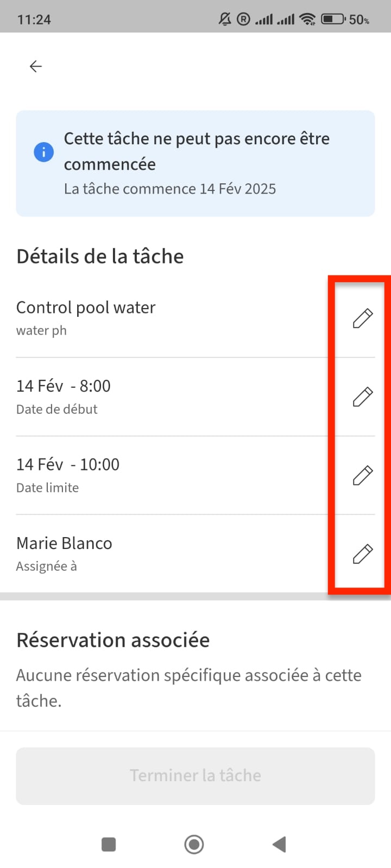Edit the Control pool water task name
391x868 pixels.
coord(363,318)
